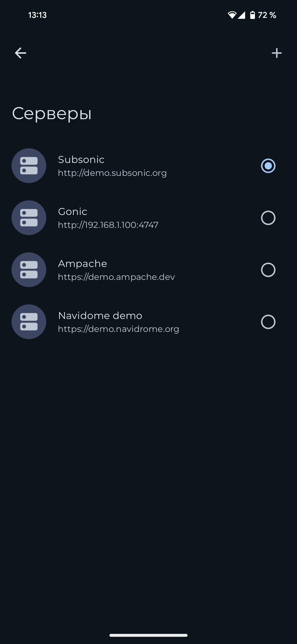Select the Navidome demo radio button
Image resolution: width=297 pixels, height=644 pixels.
(x=268, y=322)
